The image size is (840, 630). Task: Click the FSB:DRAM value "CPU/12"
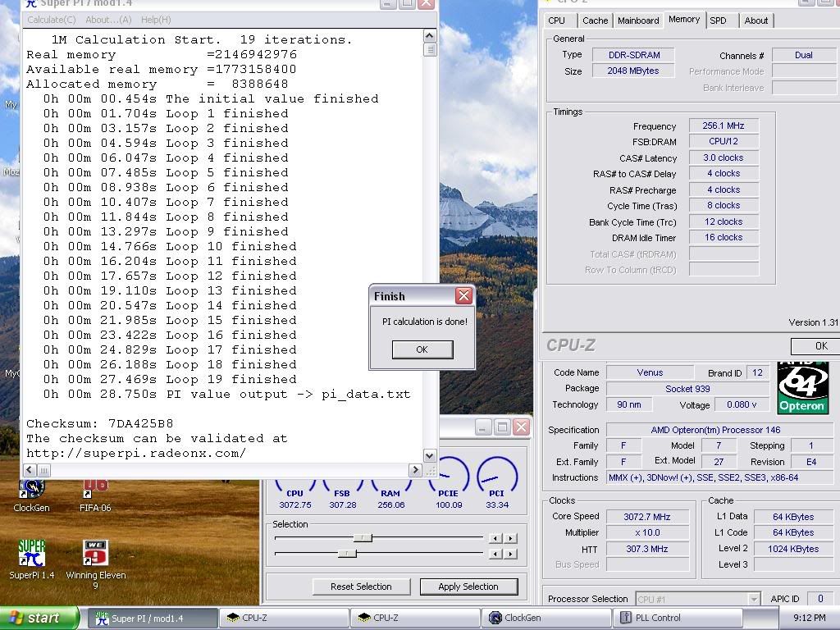(724, 141)
